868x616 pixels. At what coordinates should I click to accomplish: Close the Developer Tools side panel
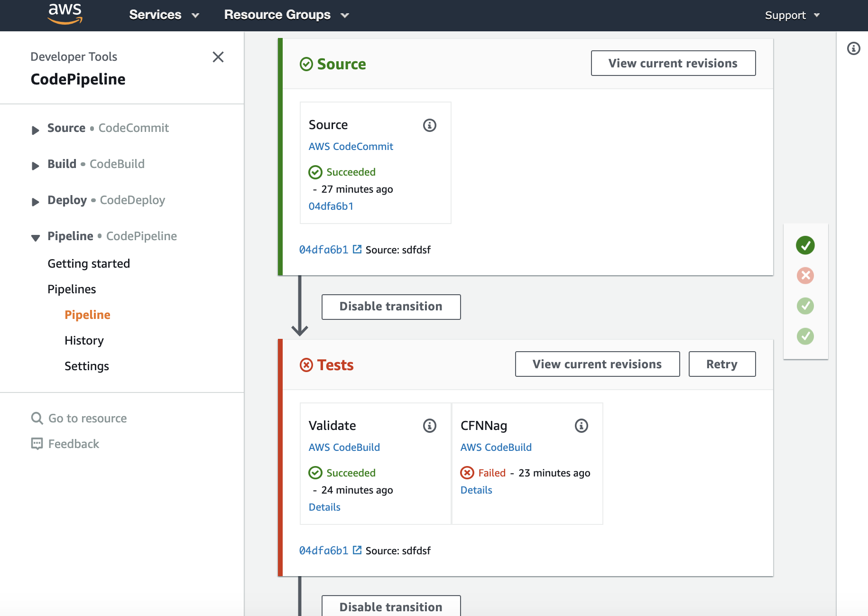[218, 57]
